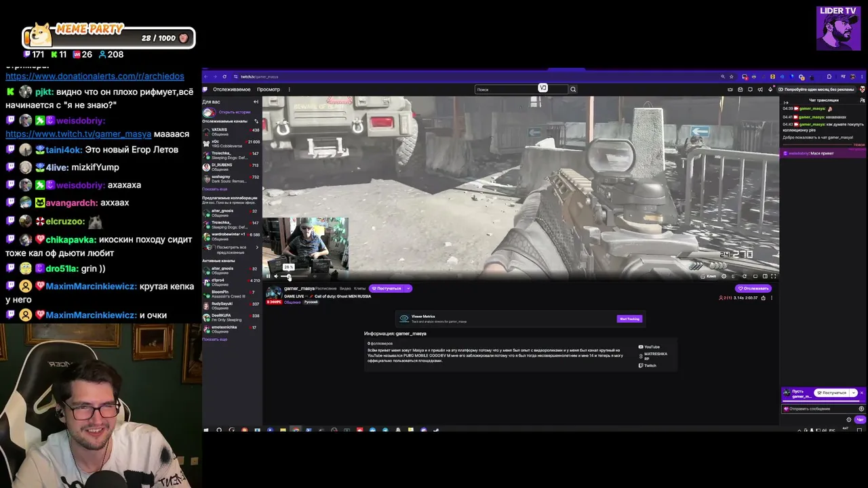Open the player settings gear
The image size is (868, 488).
pos(724,276)
